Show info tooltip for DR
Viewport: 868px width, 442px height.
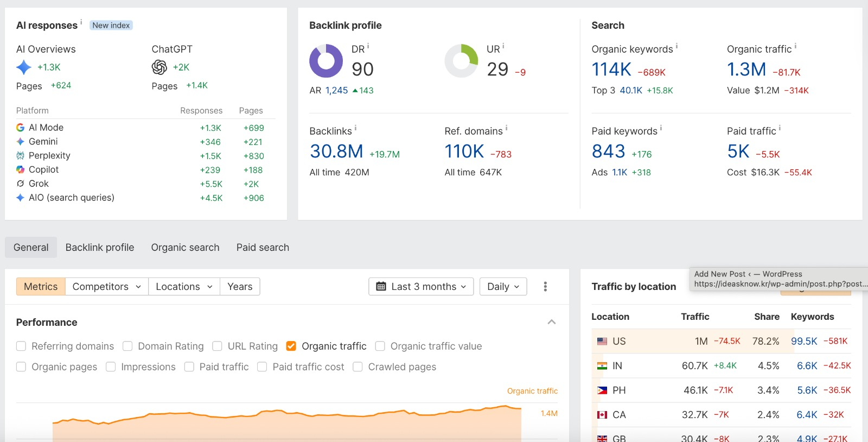pos(368,46)
